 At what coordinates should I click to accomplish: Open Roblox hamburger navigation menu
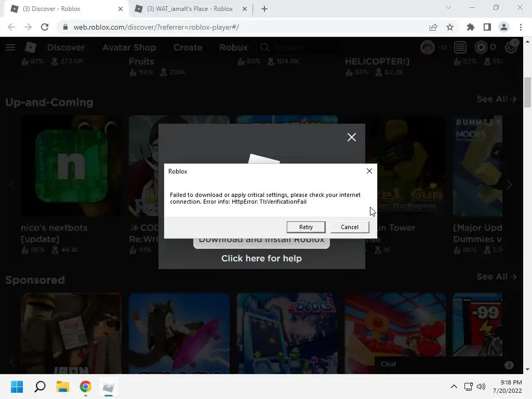[x=10, y=47]
